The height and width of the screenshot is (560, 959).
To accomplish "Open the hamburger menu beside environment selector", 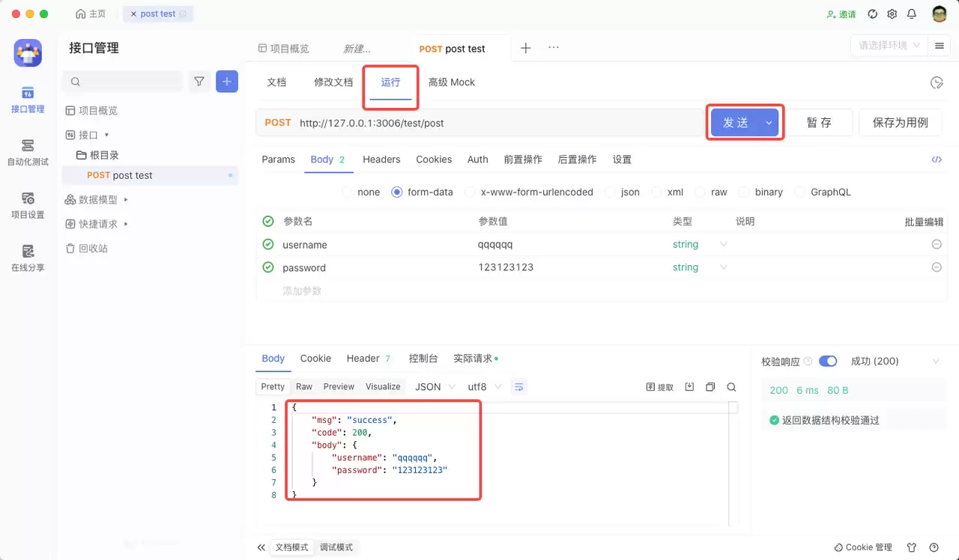I will [x=939, y=46].
